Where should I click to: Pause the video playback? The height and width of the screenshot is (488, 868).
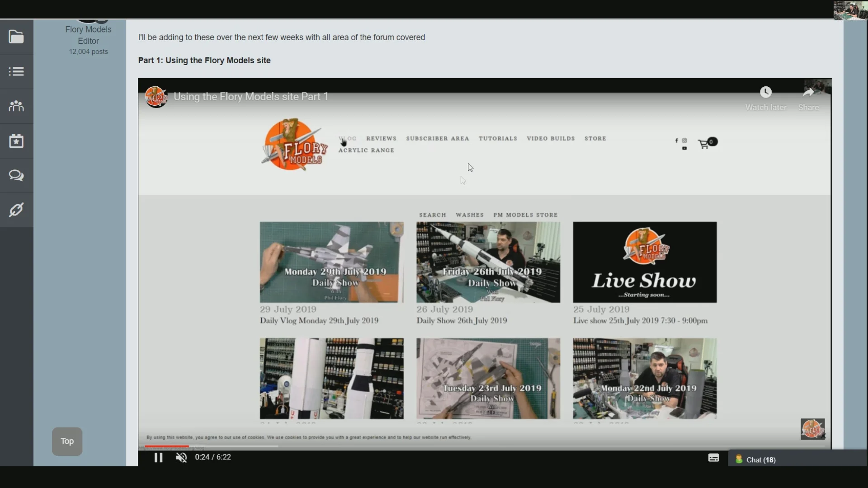click(158, 458)
